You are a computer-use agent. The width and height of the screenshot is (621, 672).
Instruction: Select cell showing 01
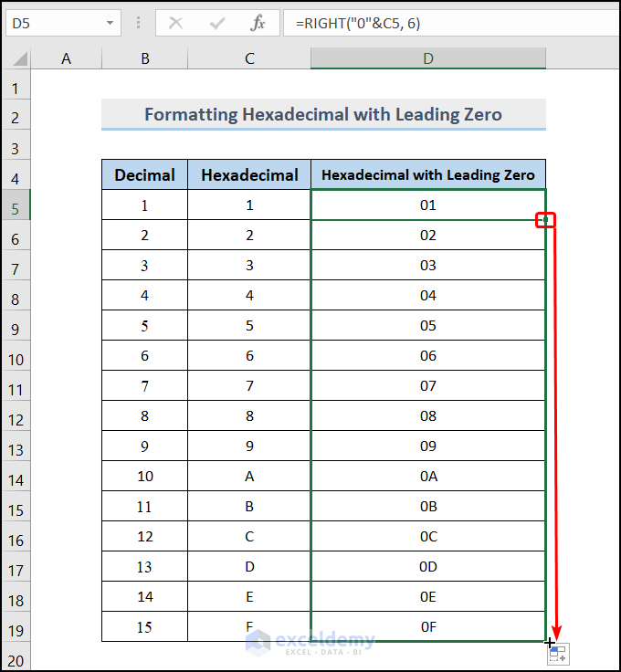coord(428,205)
